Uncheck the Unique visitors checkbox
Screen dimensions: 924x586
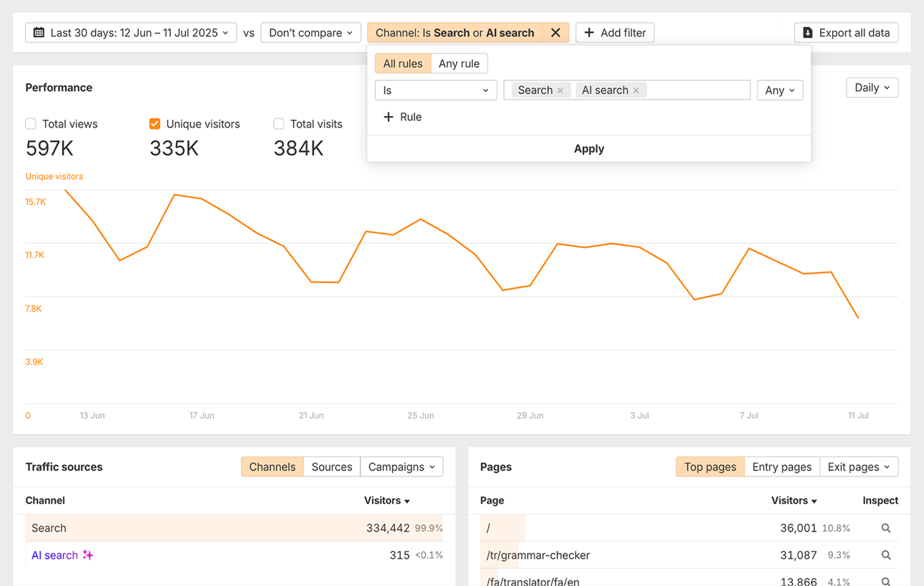(155, 123)
